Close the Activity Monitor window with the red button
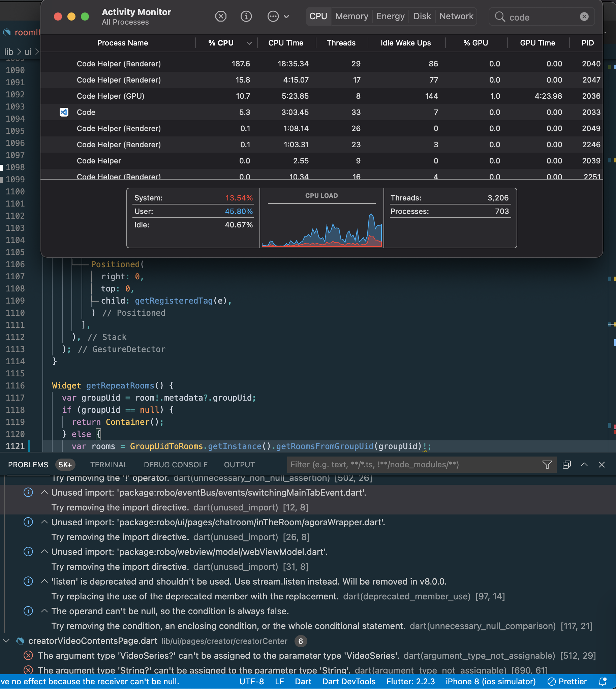This screenshot has width=616, height=689. tap(58, 17)
